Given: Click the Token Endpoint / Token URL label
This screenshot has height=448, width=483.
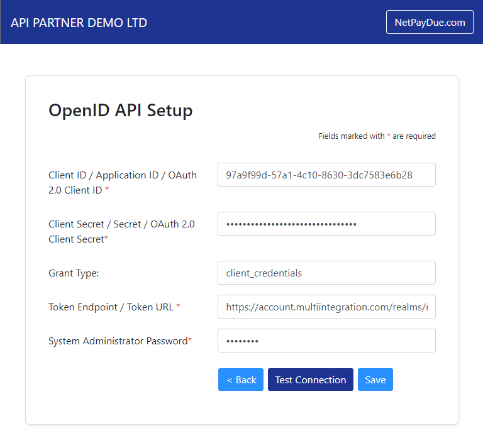Looking at the screenshot, I should tap(111, 307).
